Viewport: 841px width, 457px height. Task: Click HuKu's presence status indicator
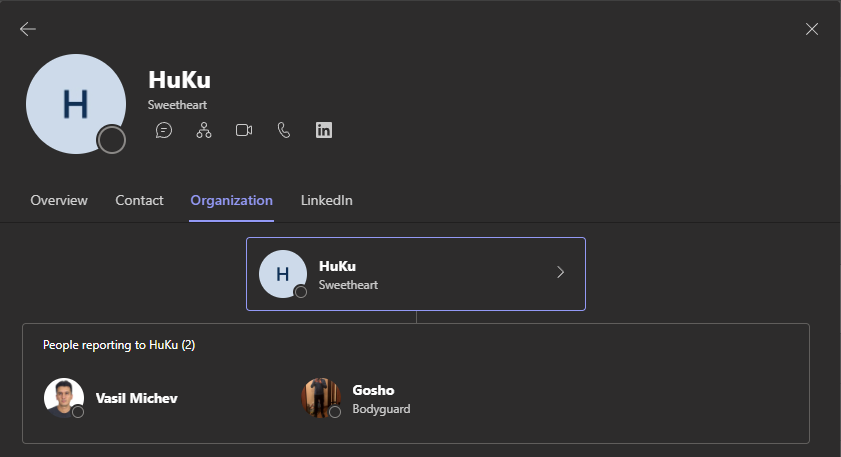pyautogui.click(x=112, y=140)
